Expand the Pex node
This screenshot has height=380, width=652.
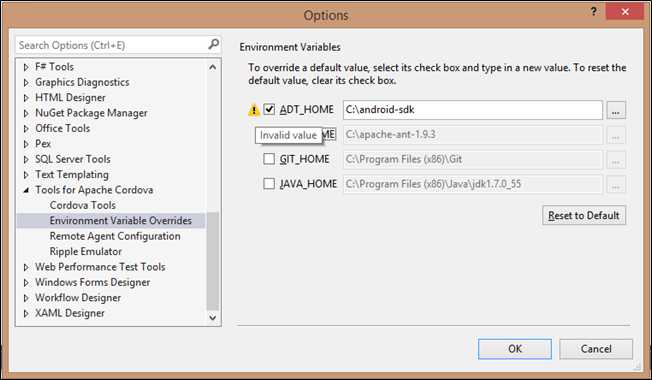pos(26,144)
